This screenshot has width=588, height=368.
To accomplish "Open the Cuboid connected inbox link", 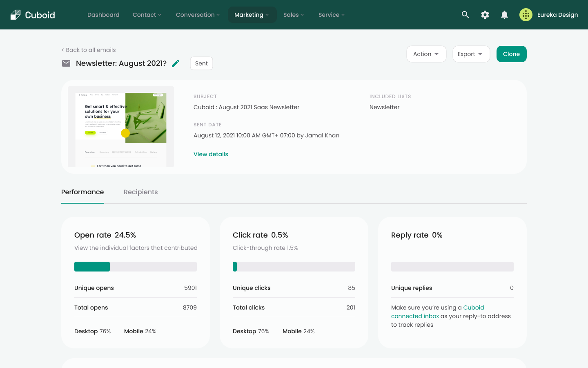I will tap(415, 316).
